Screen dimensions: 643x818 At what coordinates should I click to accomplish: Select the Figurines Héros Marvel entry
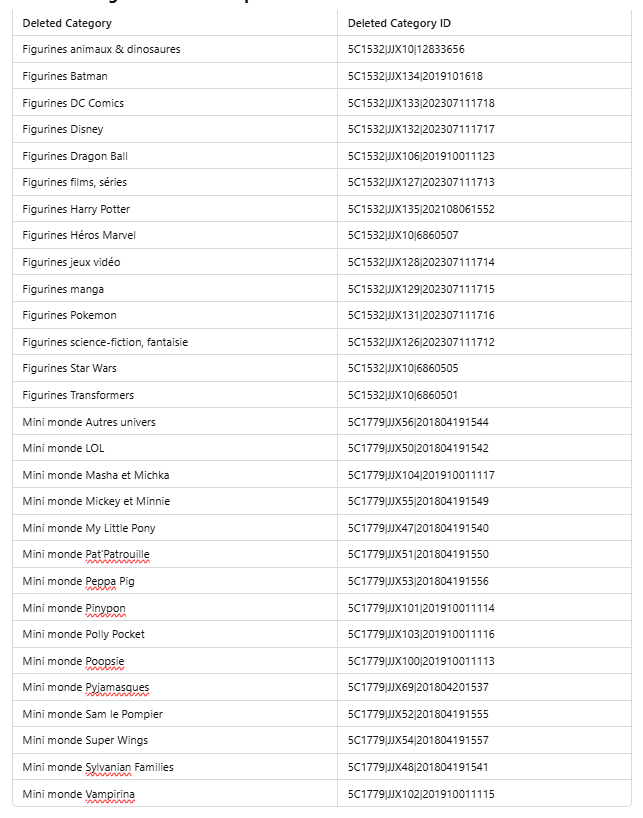pyautogui.click(x=79, y=235)
